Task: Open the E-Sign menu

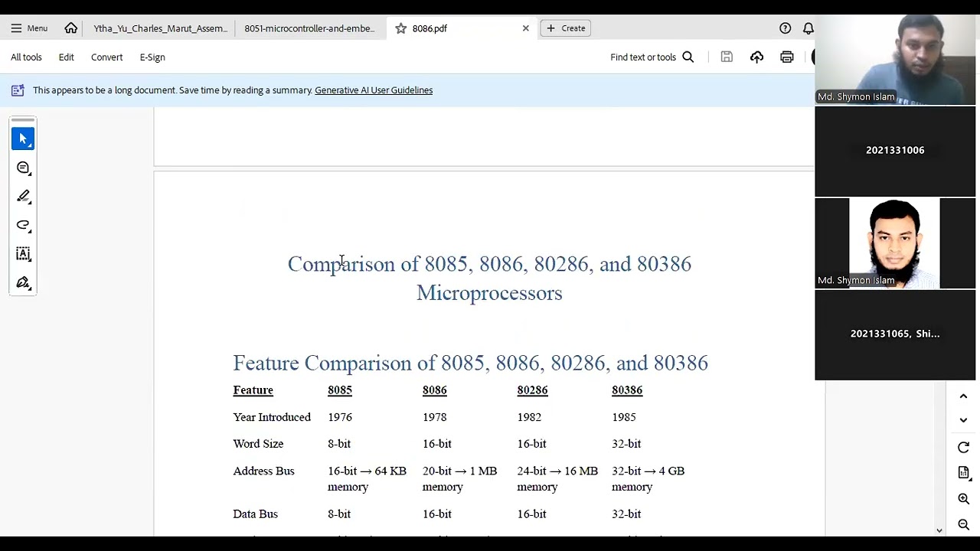Action: click(x=152, y=57)
